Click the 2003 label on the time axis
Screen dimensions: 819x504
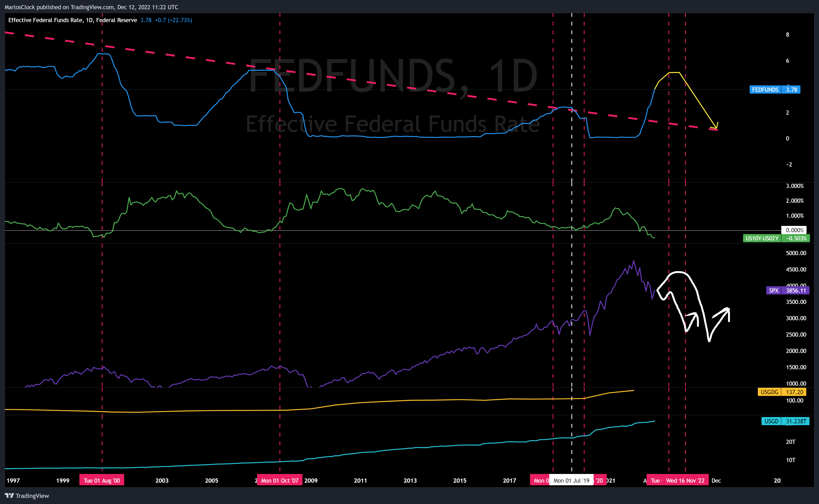click(162, 481)
